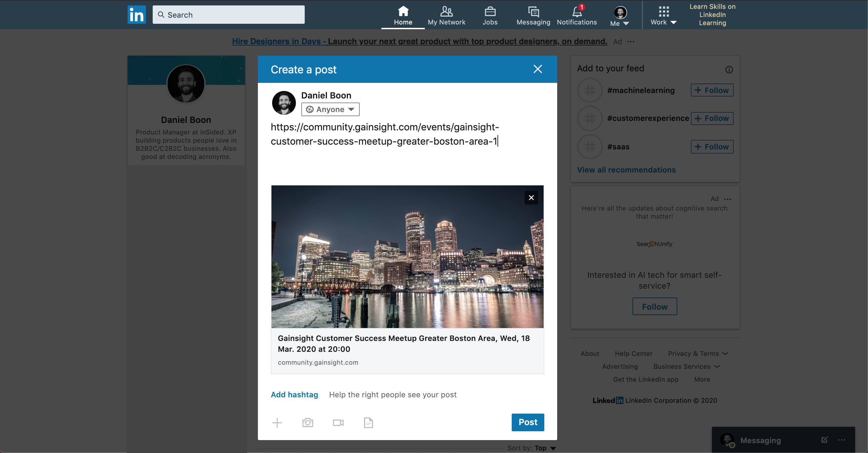The width and height of the screenshot is (868, 453).
Task: Follow the #customerexperience hashtag
Action: point(712,118)
